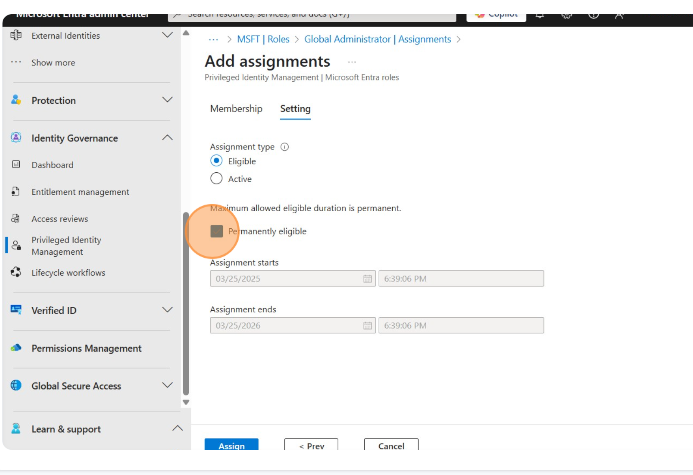Click the Permissions Management cloud icon
This screenshot has height=475, width=693.
point(16,348)
